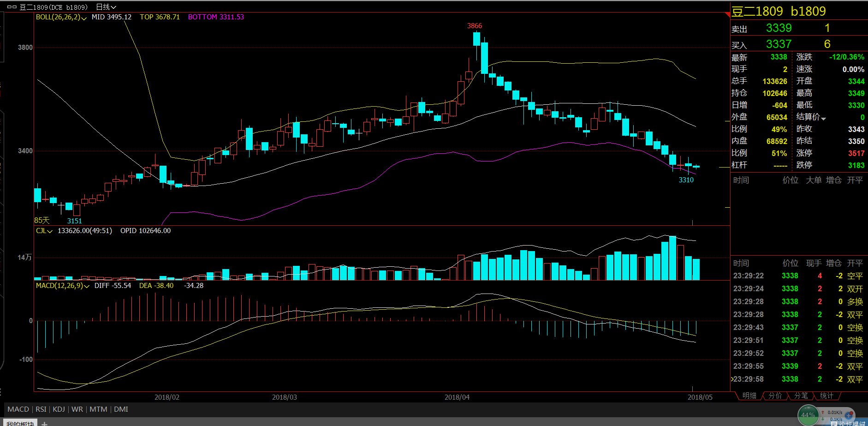Click the BOLL MID 3495.12 value
Screen dimensions: 868x426
112,17
